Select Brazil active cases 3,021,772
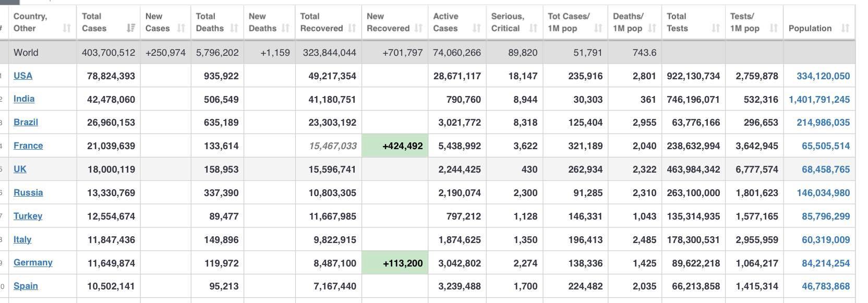Viewport: 868px width, 303px height. 460,123
